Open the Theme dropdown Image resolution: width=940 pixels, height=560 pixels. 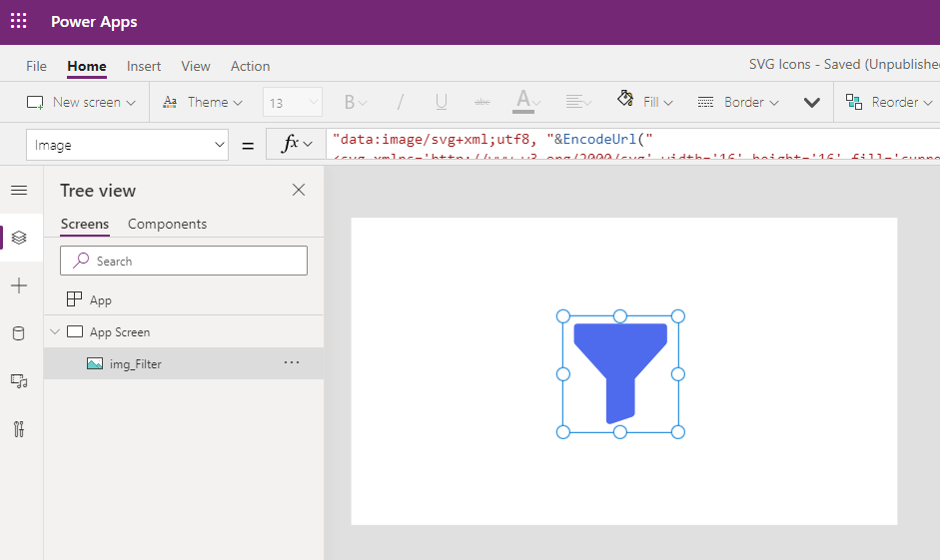point(203,103)
